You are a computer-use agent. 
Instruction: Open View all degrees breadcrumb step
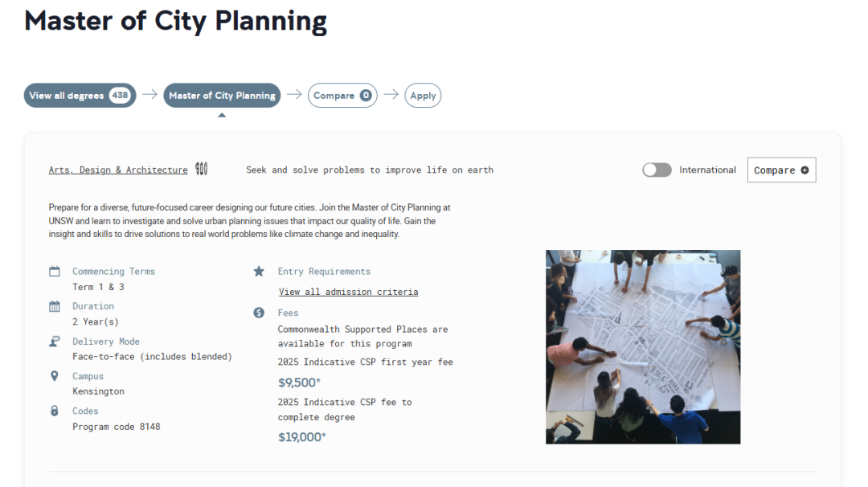point(67,96)
